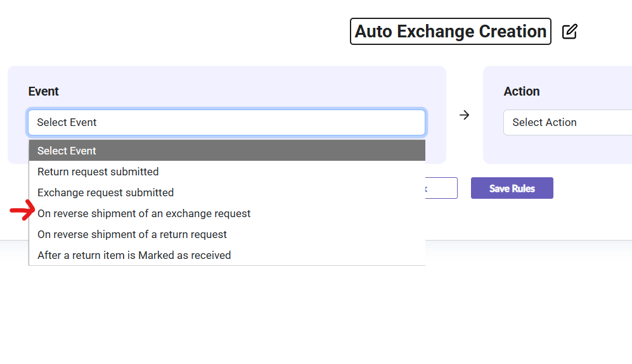Choose After a return item is Marked as received
This screenshot has height=364, width=632.
(134, 255)
